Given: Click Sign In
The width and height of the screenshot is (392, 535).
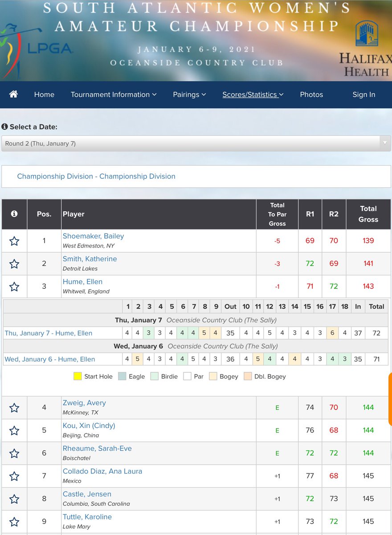Looking at the screenshot, I should 364,95.
